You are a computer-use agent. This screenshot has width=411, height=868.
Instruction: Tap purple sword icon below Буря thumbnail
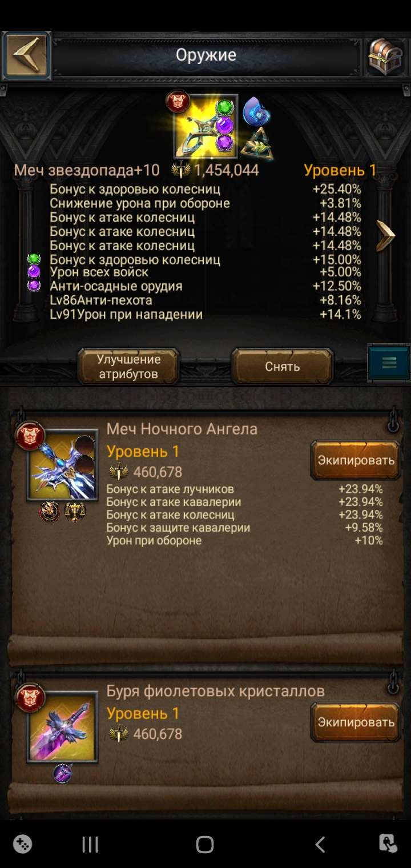point(63,774)
